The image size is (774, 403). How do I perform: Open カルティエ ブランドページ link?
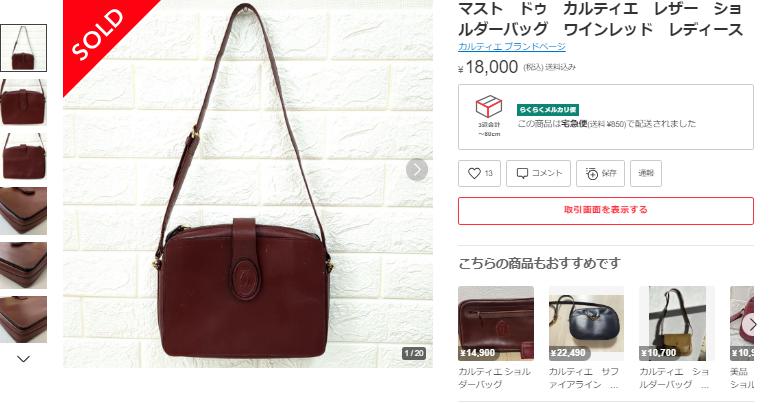coord(511,46)
